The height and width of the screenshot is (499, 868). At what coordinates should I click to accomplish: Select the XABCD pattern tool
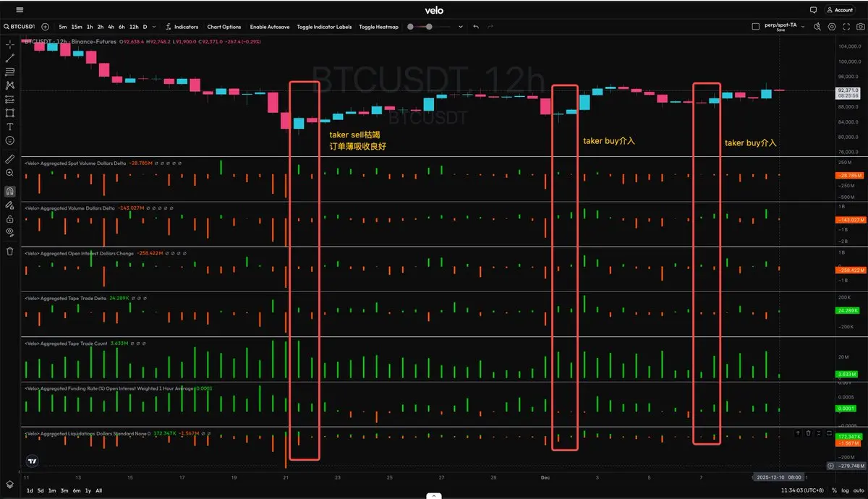point(10,85)
